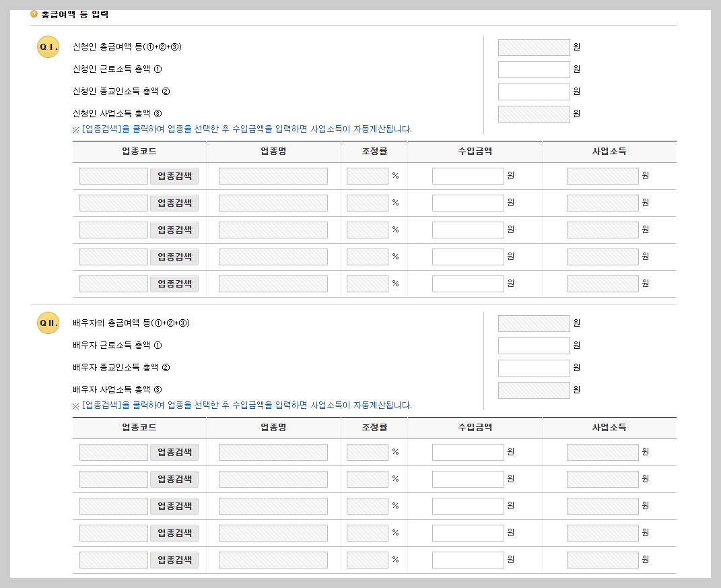
Task: Focus the 신청인 종교인소득 총액 ② input field
Action: coord(534,92)
